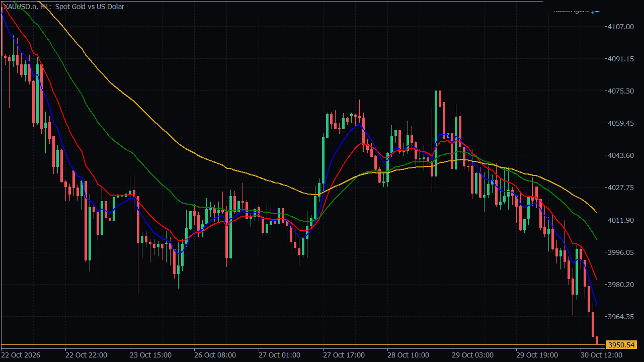Select the 22 Oct 22:00 time label

[86, 355]
